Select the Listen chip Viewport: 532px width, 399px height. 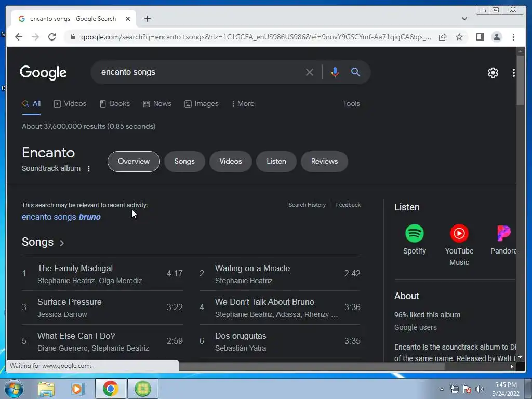[x=276, y=162]
